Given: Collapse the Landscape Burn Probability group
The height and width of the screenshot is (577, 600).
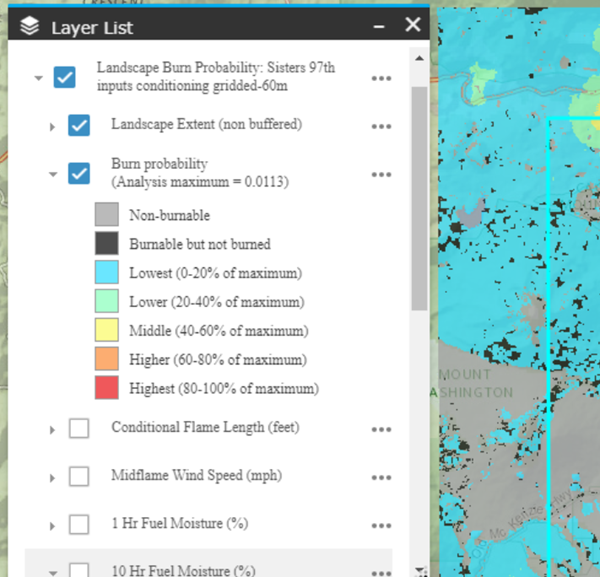Looking at the screenshot, I should point(38,77).
